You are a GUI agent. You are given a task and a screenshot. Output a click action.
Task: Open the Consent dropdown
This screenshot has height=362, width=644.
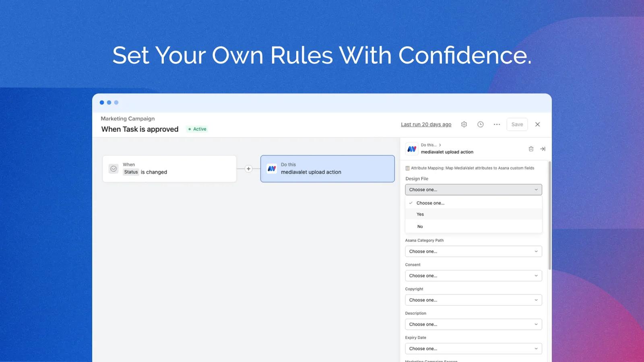(x=473, y=276)
